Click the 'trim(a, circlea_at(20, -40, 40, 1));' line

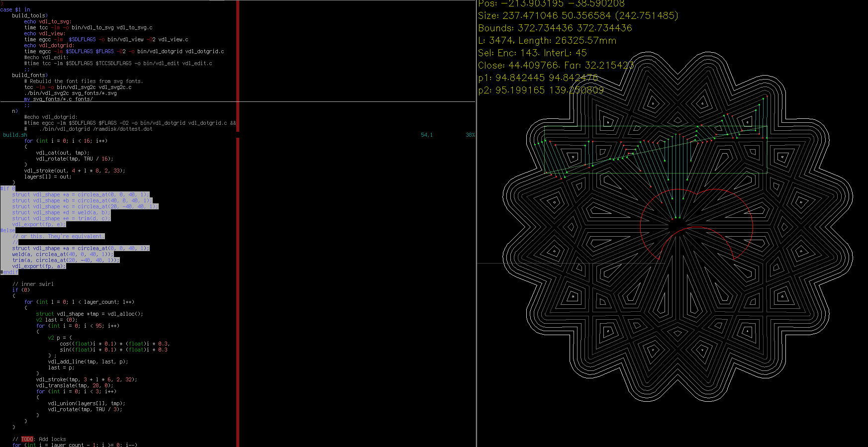[66, 260]
